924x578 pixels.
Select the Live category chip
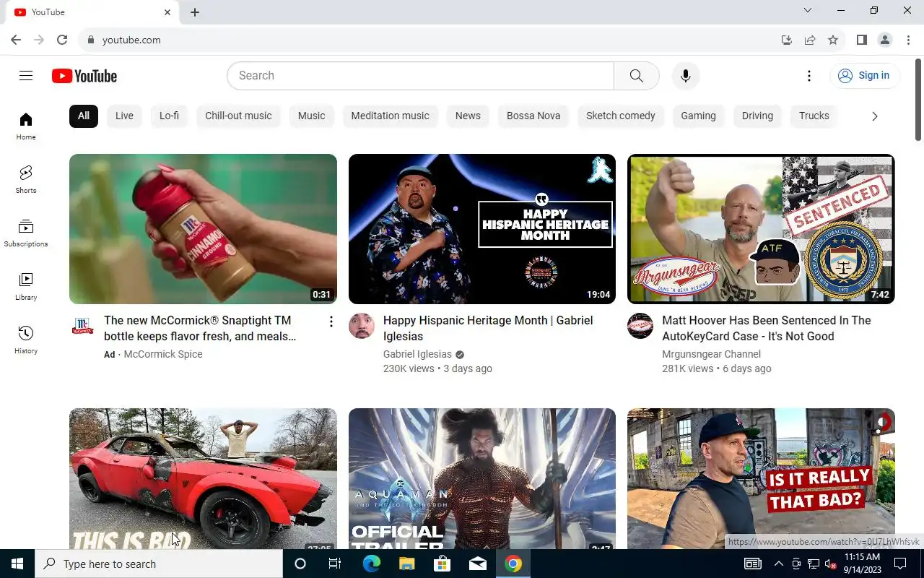[x=124, y=116]
